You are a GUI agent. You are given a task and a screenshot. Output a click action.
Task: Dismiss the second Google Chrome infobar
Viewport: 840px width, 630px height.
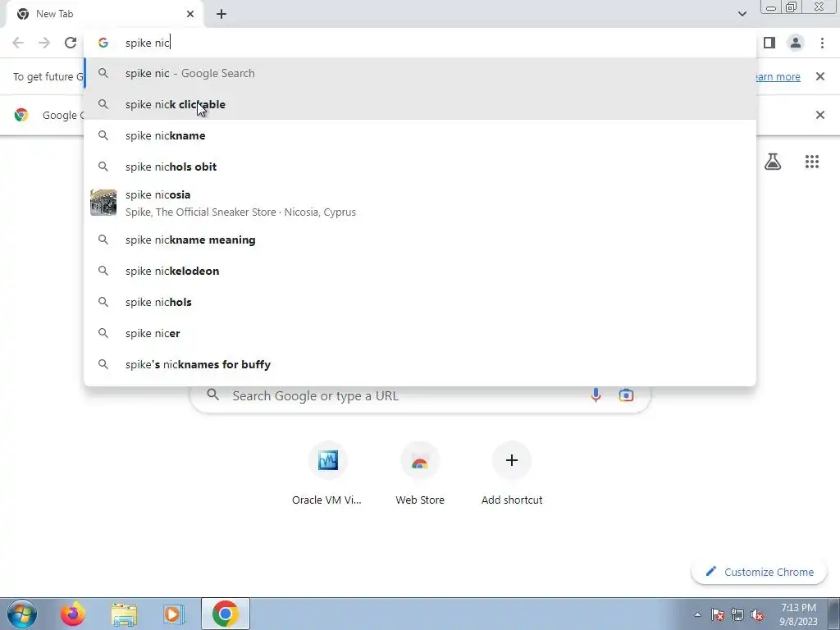[819, 115]
